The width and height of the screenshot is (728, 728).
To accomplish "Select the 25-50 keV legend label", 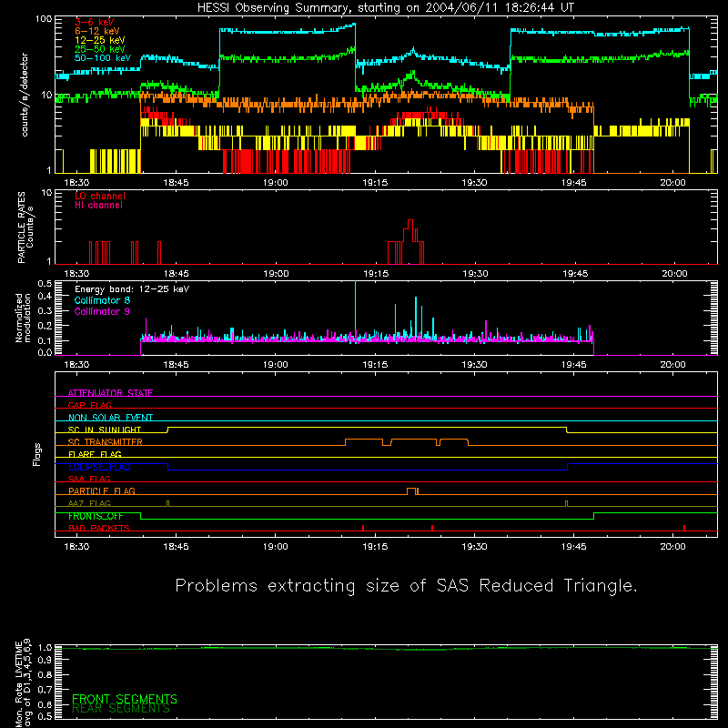I will coord(99,49).
